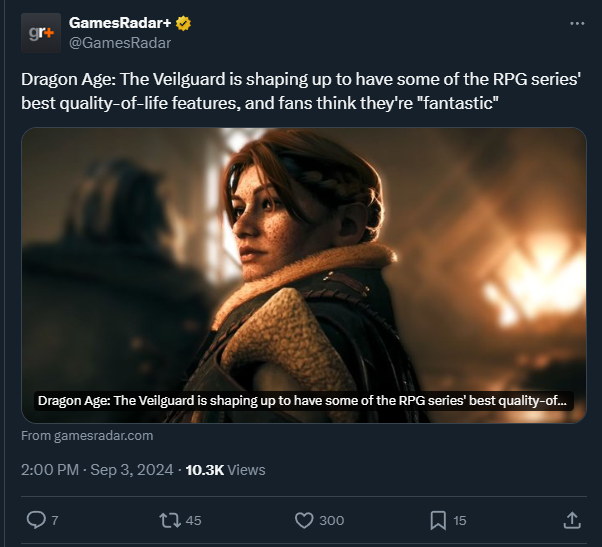Bookmark this post with the bookmark icon
Screen dimensions: 602x547
[438, 520]
